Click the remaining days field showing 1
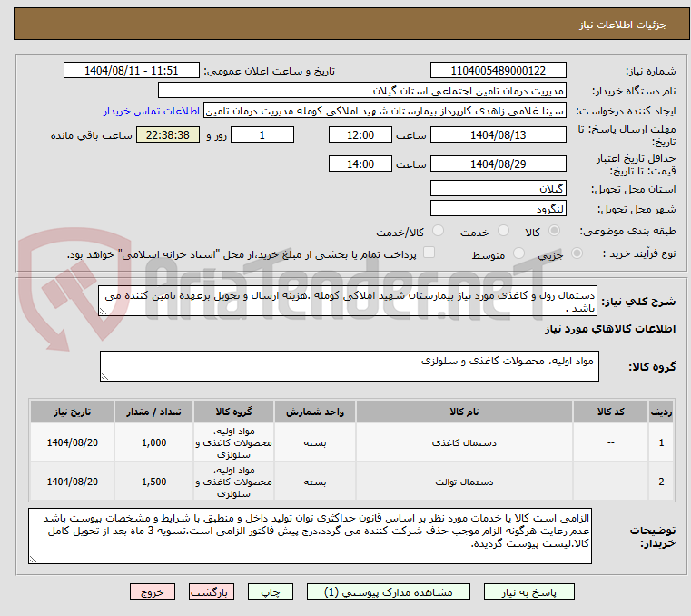 [x=262, y=135]
